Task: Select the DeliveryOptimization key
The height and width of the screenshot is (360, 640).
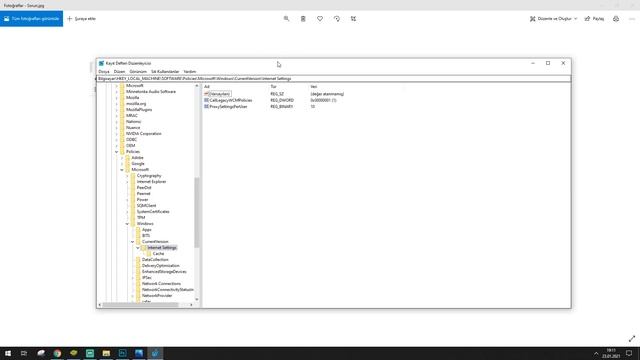Action: click(x=160, y=266)
